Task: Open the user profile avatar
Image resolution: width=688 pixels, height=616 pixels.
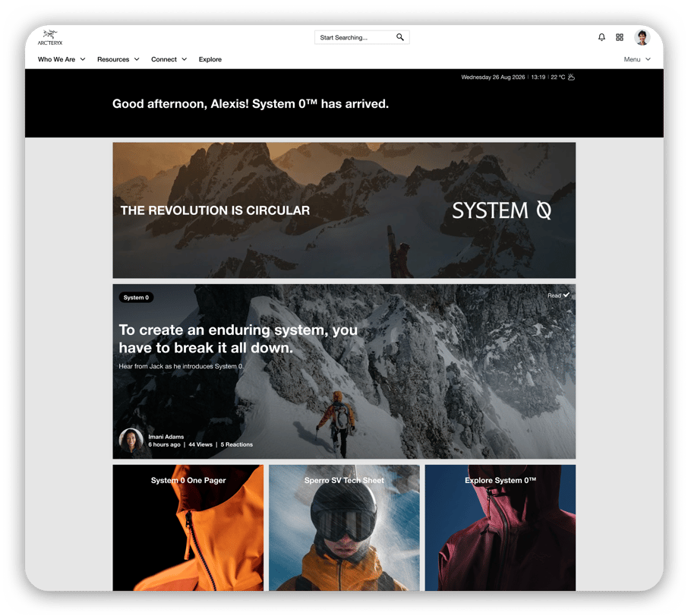Action: click(642, 37)
